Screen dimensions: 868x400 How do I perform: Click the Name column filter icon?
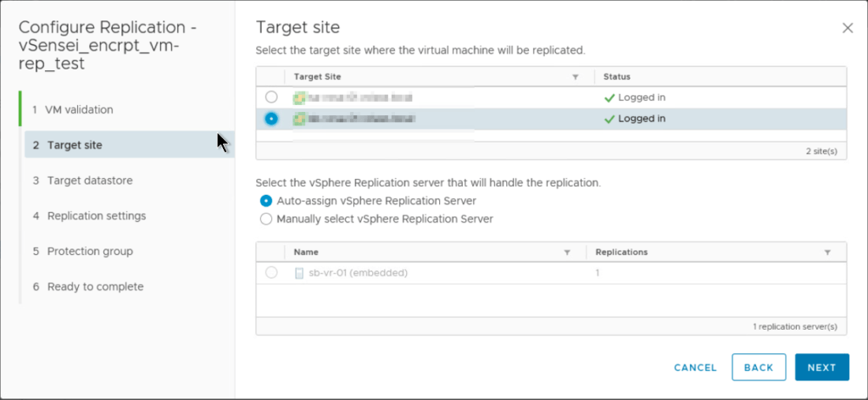click(x=567, y=253)
